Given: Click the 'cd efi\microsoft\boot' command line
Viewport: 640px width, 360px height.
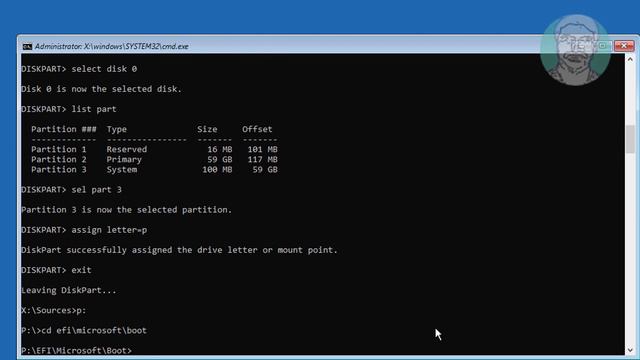Looking at the screenshot, I should point(84,331).
